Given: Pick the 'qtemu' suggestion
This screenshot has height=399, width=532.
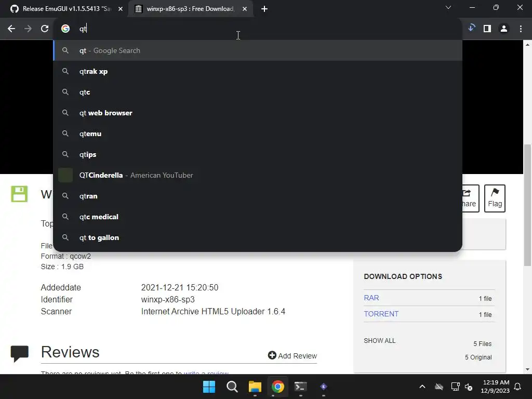Looking at the screenshot, I should point(258,134).
